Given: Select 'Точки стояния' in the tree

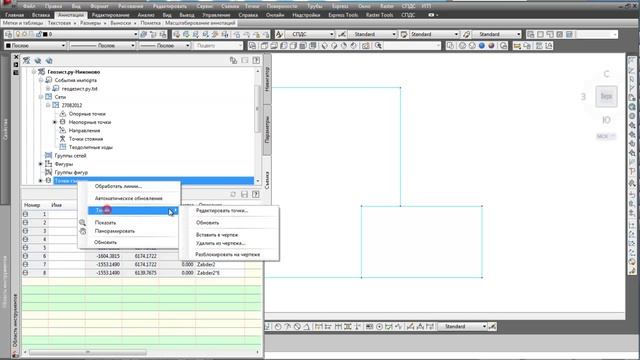Looking at the screenshot, I should pos(86,139).
